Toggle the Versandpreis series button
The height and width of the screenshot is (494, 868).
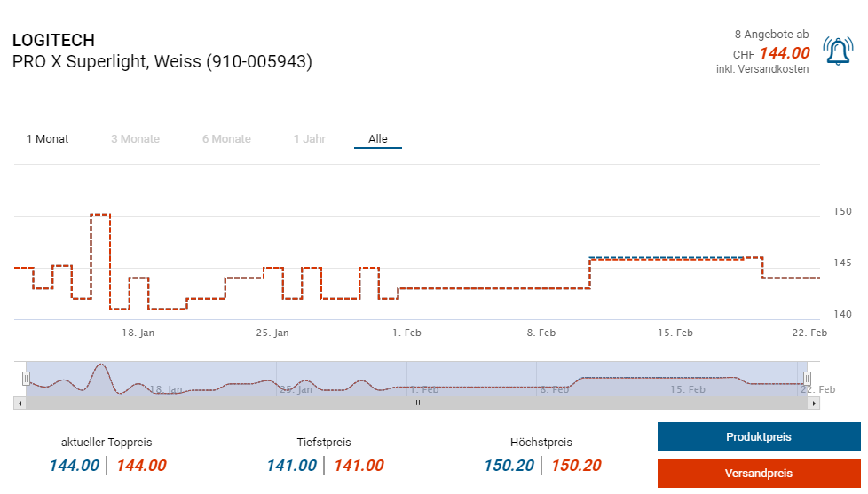point(758,474)
